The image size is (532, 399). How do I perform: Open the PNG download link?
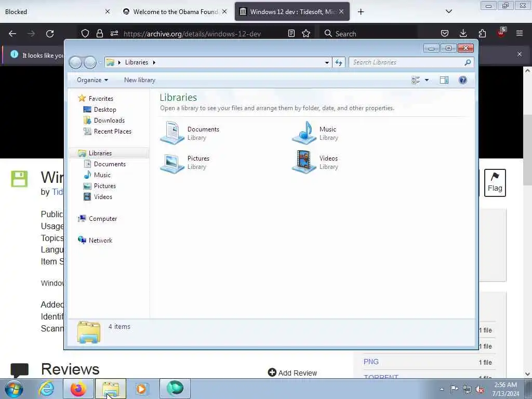[371, 362]
